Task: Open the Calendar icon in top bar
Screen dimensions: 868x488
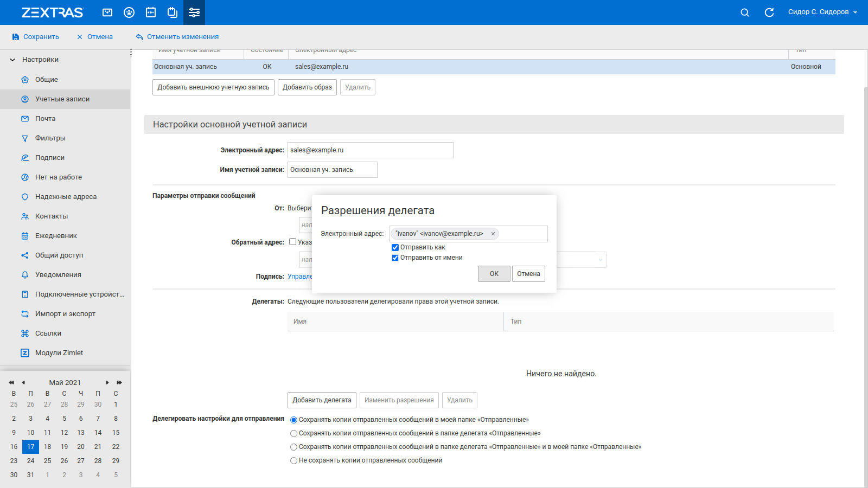Action: pos(151,12)
